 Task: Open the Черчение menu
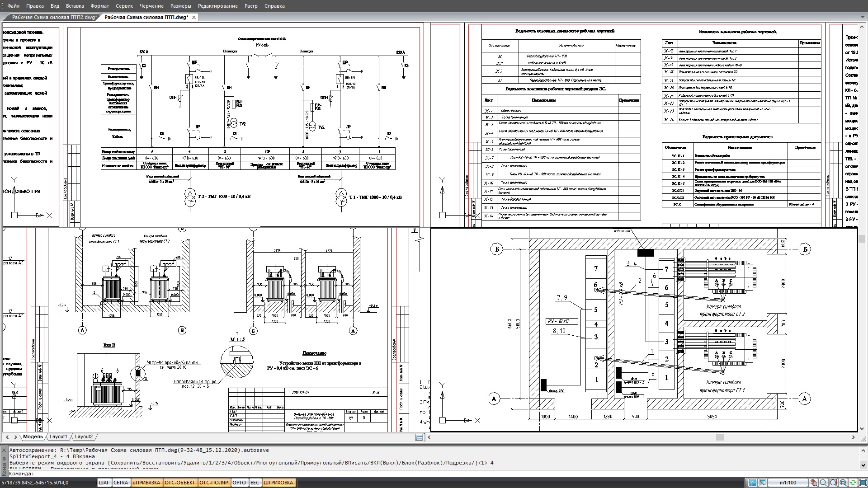(151, 6)
